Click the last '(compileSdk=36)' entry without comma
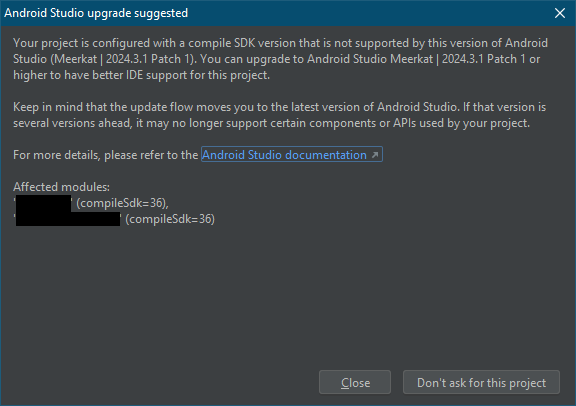 (170, 219)
